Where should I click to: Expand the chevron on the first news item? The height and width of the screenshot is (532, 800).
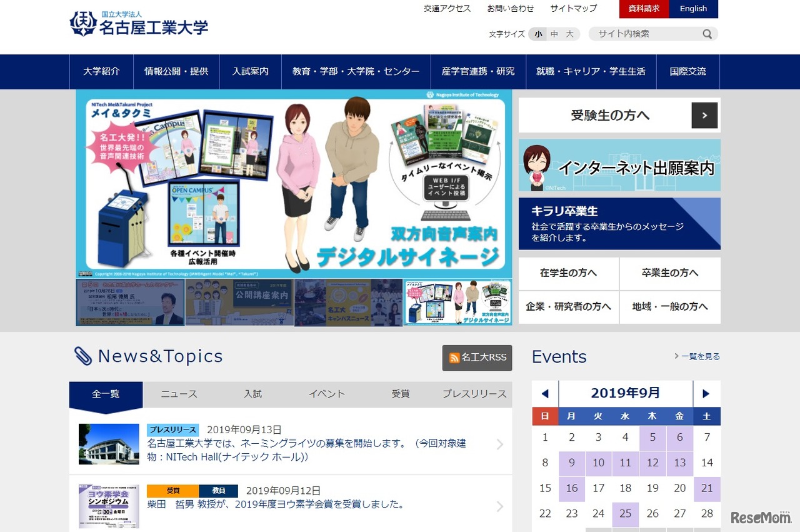click(499, 444)
